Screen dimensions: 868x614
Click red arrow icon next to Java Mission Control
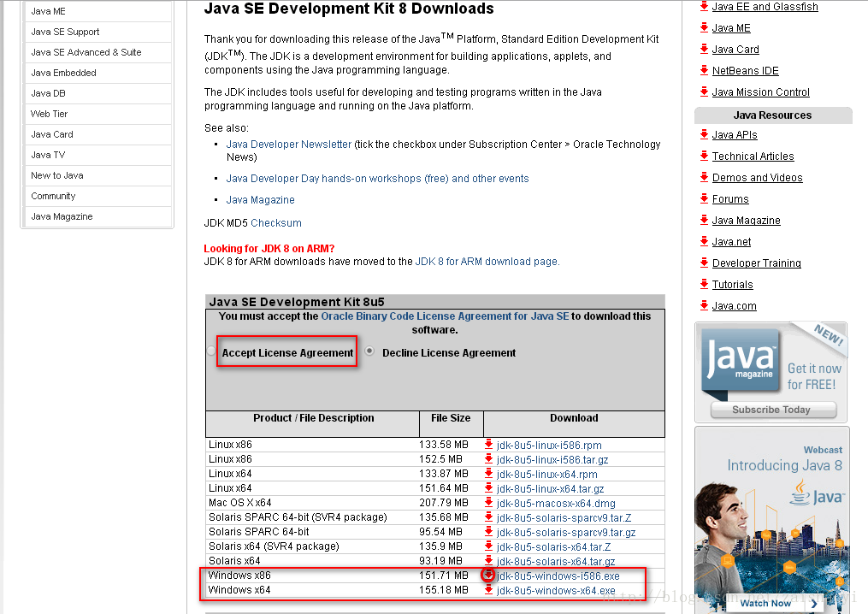point(704,92)
